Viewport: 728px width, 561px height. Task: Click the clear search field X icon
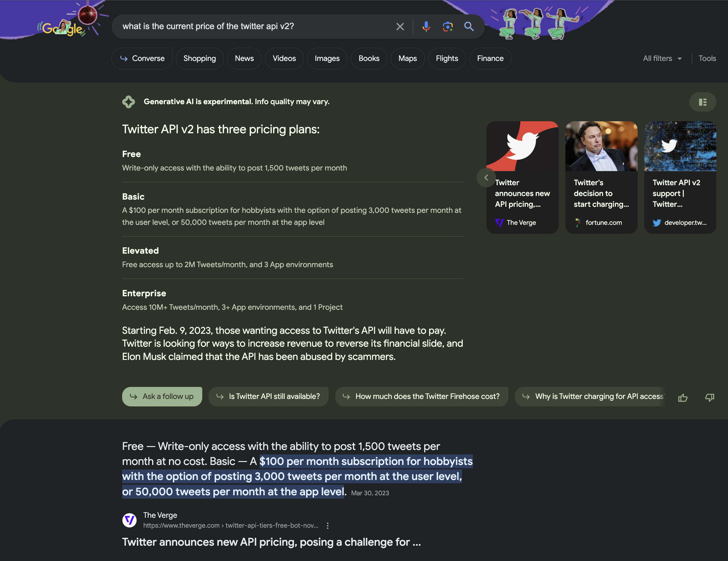pyautogui.click(x=398, y=26)
